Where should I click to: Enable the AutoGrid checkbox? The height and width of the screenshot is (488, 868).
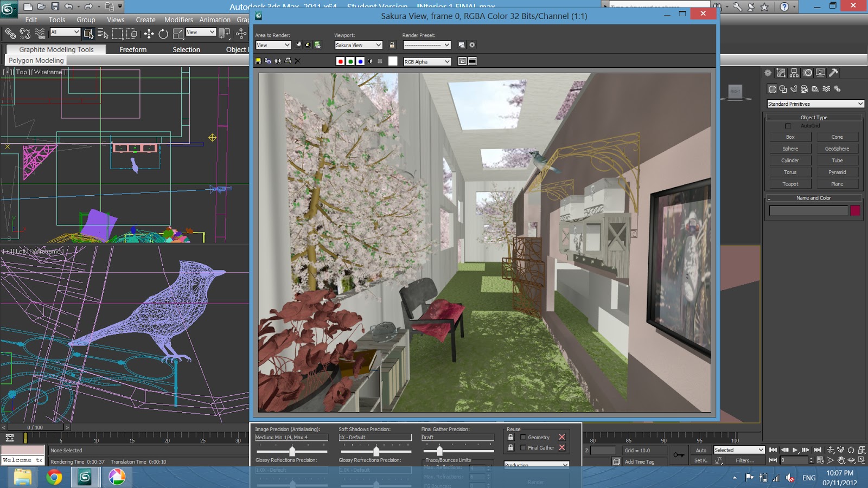pyautogui.click(x=788, y=126)
